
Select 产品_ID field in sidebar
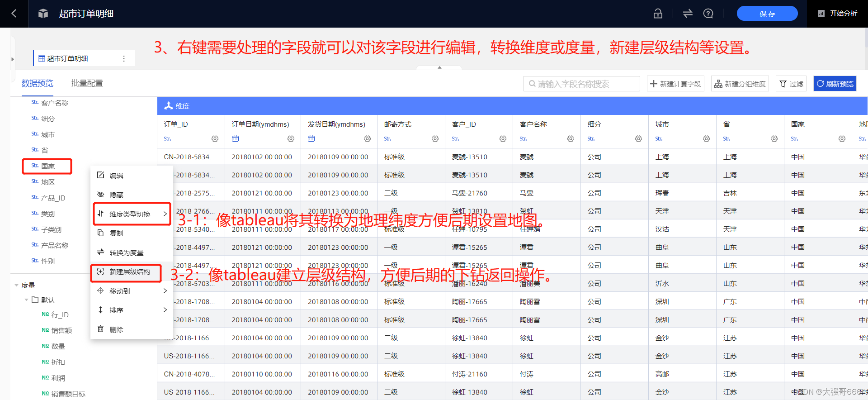(x=53, y=198)
